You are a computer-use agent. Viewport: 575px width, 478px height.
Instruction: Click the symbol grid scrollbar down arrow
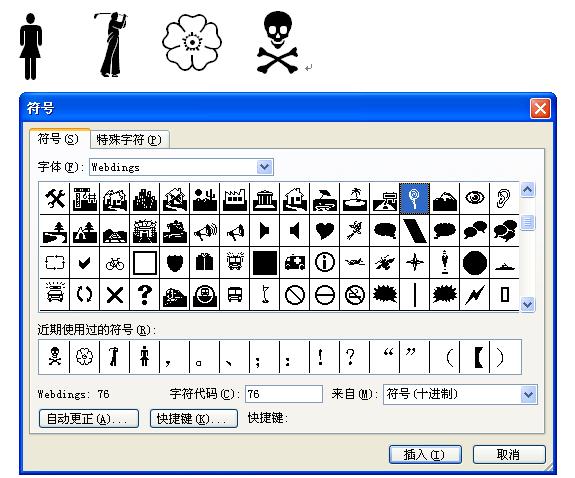point(527,304)
